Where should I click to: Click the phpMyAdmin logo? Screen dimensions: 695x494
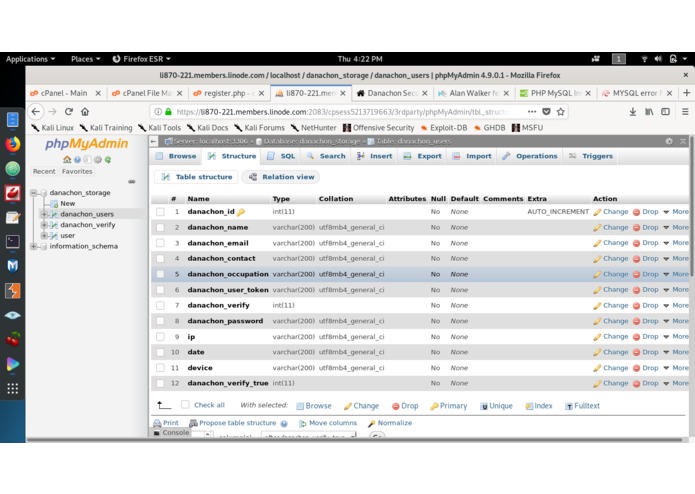(86, 144)
